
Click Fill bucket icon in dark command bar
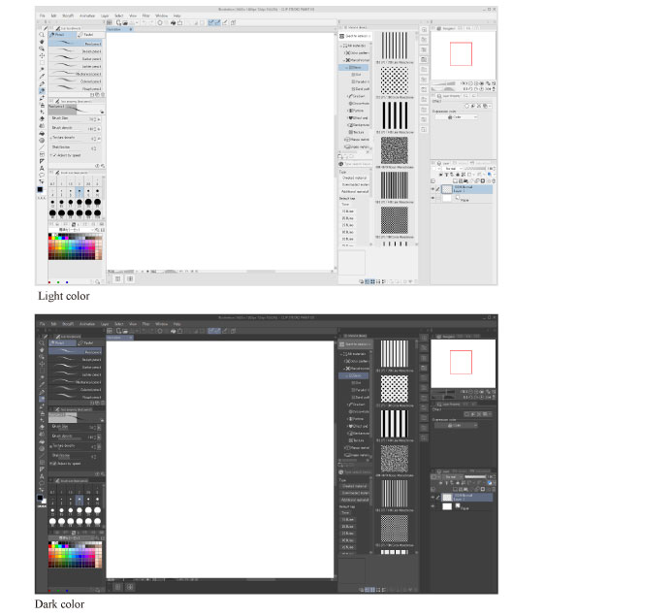pos(174,331)
